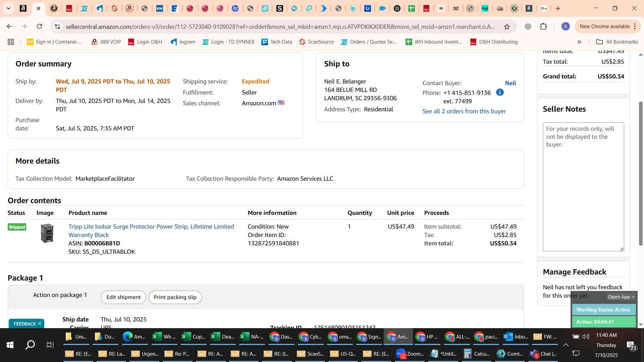The image size is (644, 362).
Task: Click the Working Status: Active indicator
Action: [603, 310]
